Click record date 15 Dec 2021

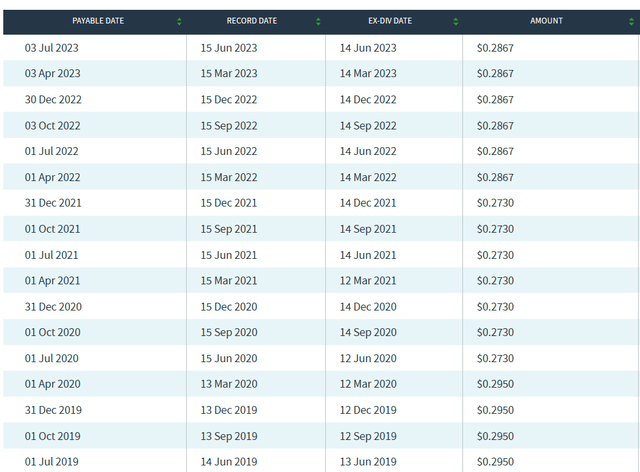point(229,203)
